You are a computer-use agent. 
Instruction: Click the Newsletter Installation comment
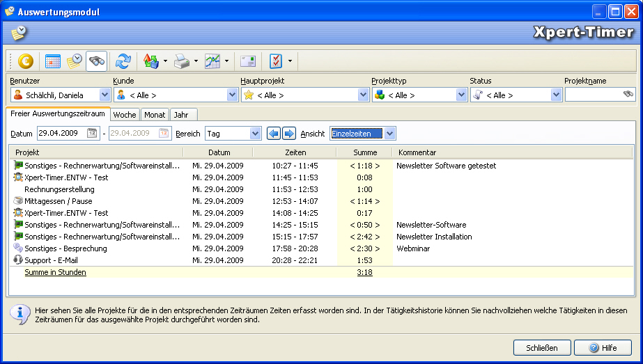click(x=434, y=237)
